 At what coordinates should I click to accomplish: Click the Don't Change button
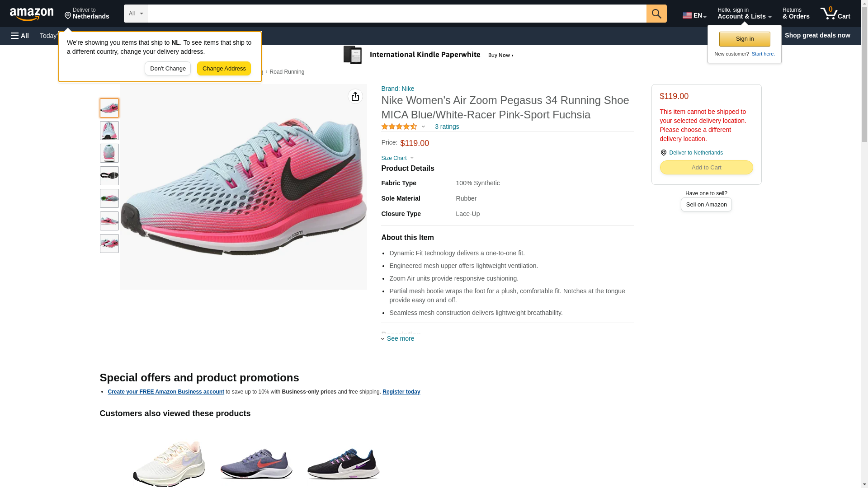[x=168, y=69]
